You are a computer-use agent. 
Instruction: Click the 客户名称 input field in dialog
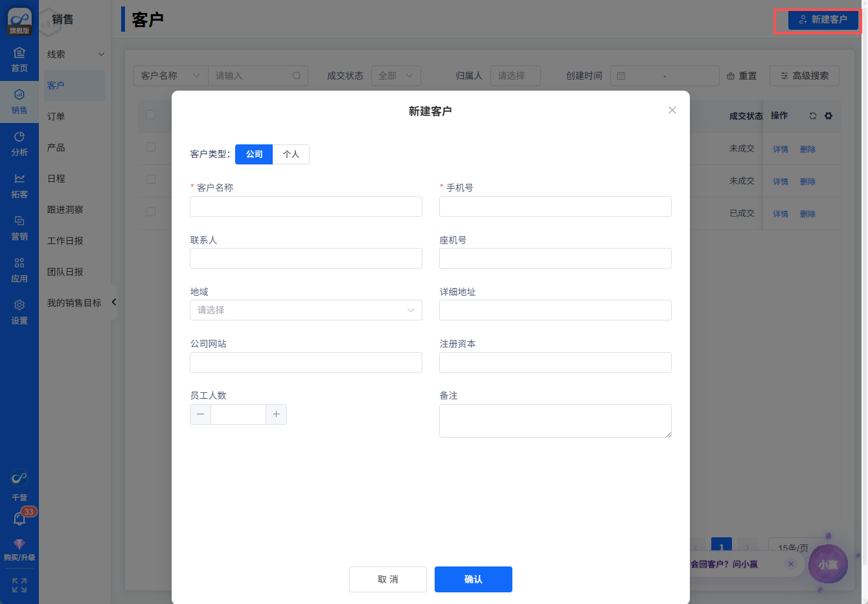pyautogui.click(x=306, y=207)
